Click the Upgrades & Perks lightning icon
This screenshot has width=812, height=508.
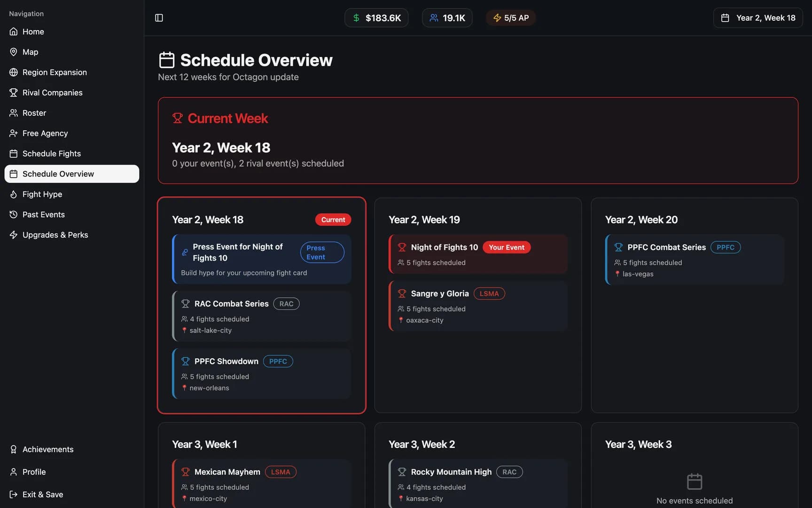(14, 235)
